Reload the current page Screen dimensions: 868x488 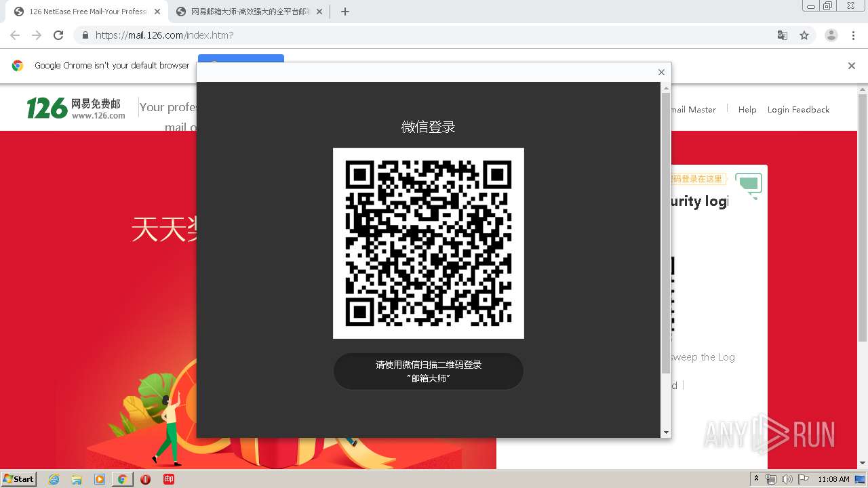point(58,35)
